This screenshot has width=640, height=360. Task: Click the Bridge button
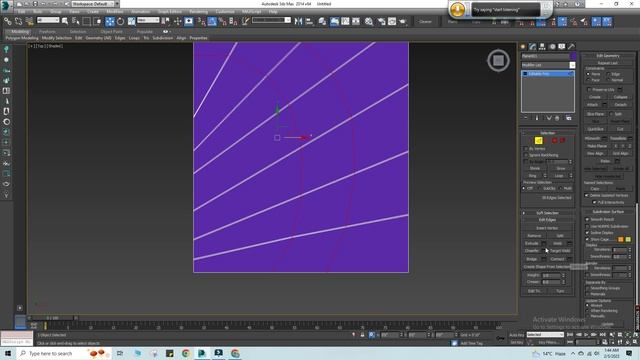(532, 259)
